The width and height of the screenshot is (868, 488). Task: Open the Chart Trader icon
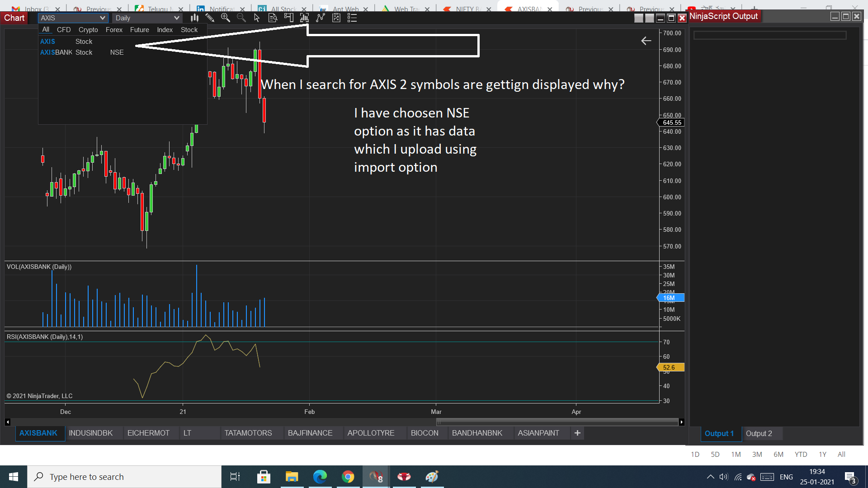pyautogui.click(x=288, y=18)
